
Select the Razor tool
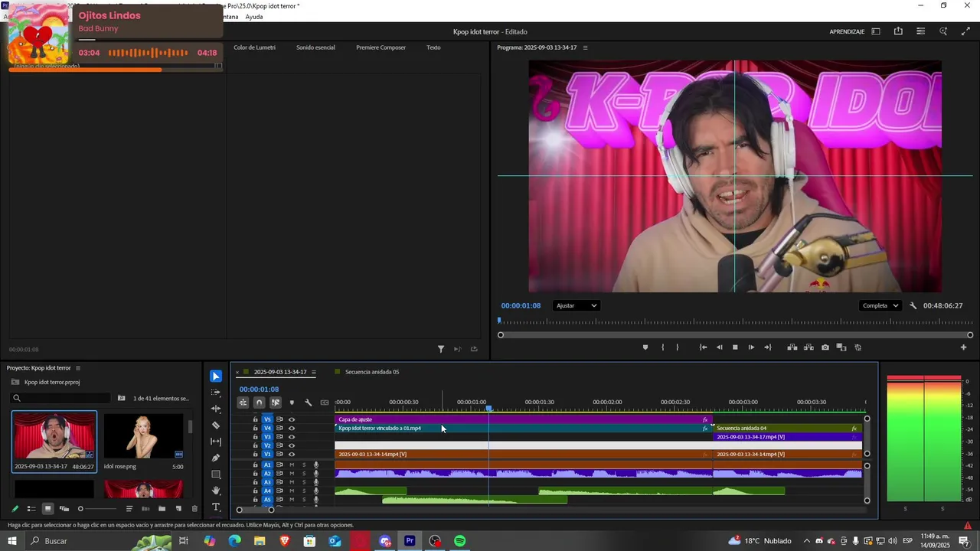(216, 425)
